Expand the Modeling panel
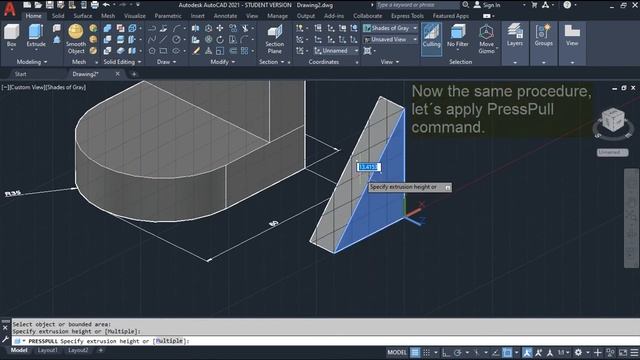Viewport: 640px width, 360px height. pos(32,62)
